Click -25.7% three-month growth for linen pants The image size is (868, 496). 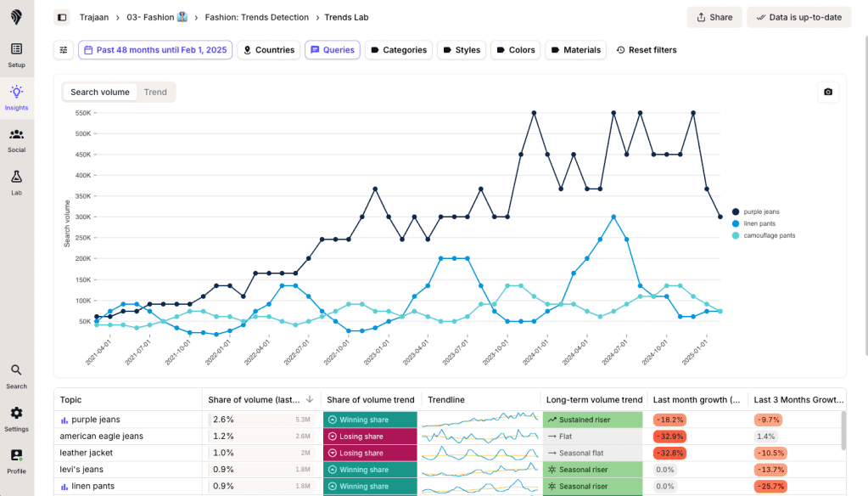pyautogui.click(x=770, y=486)
